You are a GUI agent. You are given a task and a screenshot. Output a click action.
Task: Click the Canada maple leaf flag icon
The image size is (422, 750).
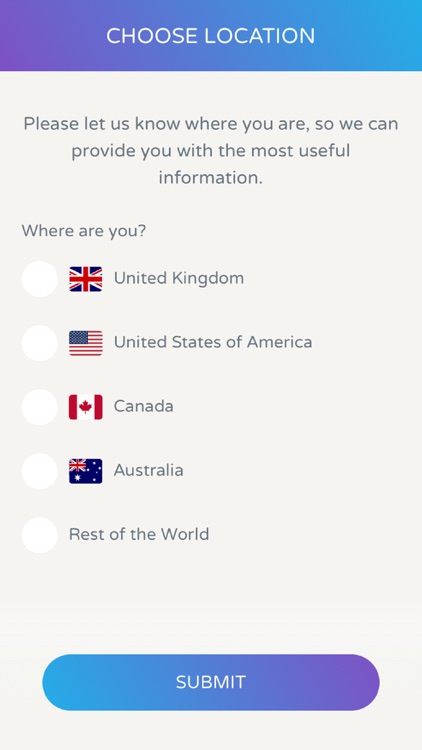pos(86,407)
